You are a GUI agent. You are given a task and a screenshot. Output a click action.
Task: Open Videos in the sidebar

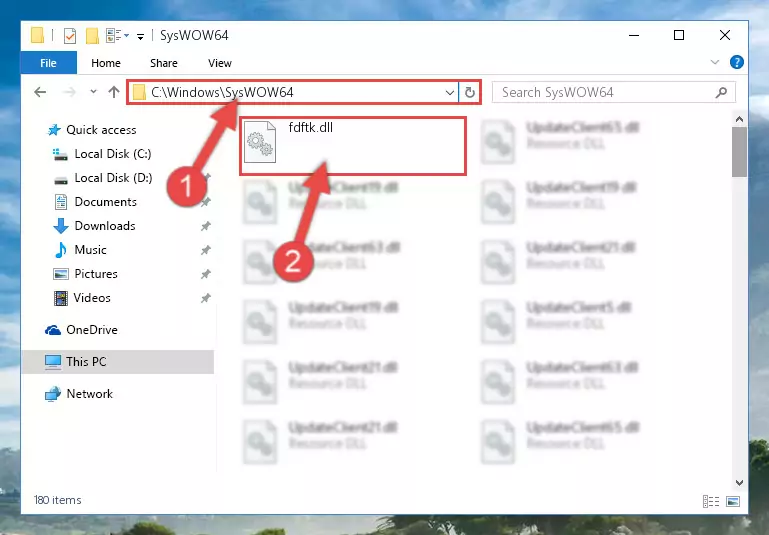92,298
